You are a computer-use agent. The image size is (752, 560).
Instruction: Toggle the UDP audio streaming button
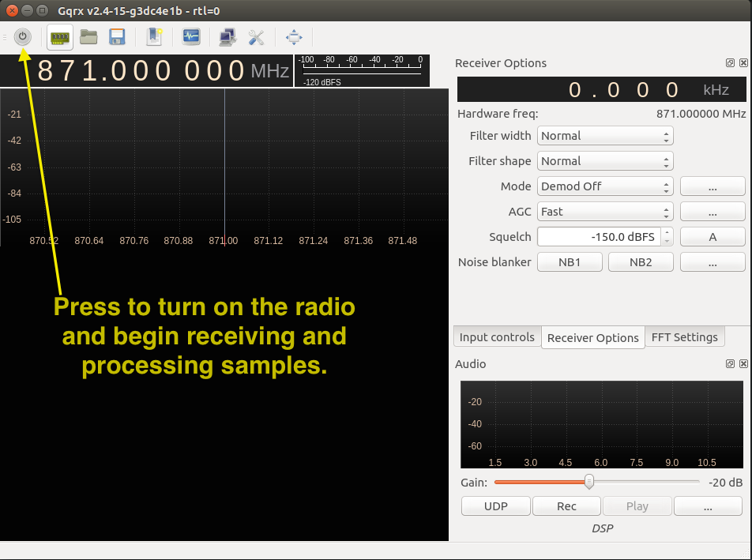(x=496, y=506)
